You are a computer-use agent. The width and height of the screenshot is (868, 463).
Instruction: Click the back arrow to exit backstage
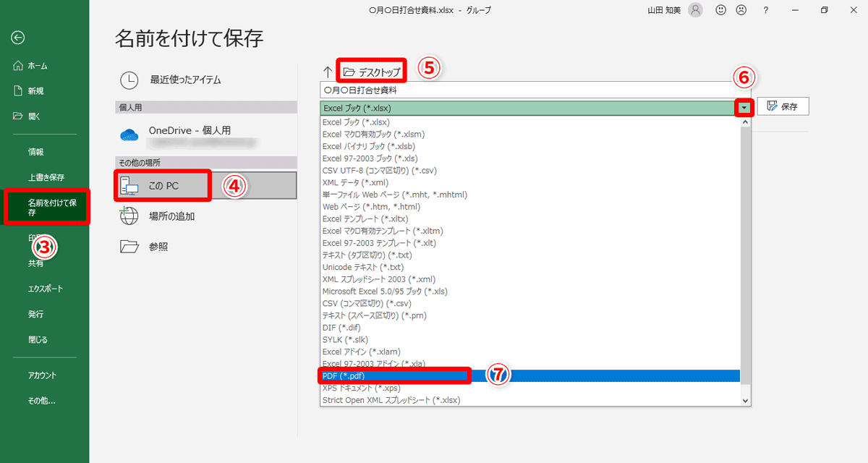[17, 38]
